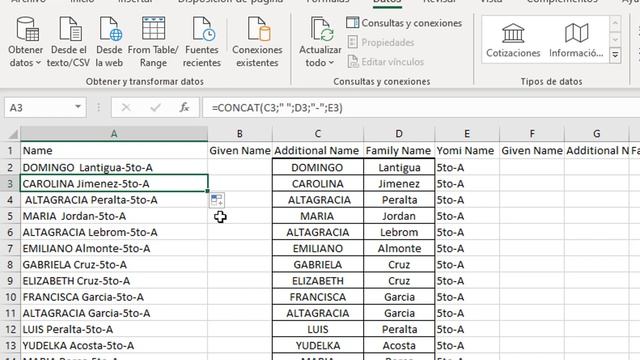
Task: Switch to the Datos ribbon tab
Action: pos(387,2)
